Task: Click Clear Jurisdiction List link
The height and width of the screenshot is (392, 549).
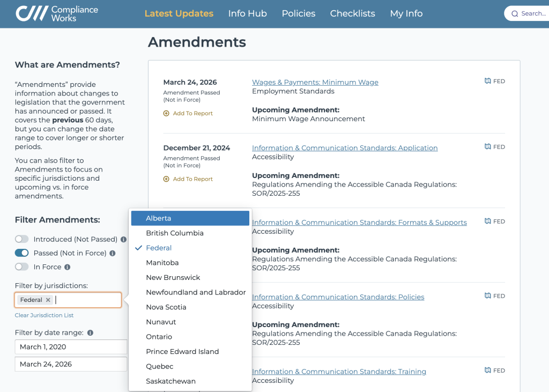Action: pos(44,315)
